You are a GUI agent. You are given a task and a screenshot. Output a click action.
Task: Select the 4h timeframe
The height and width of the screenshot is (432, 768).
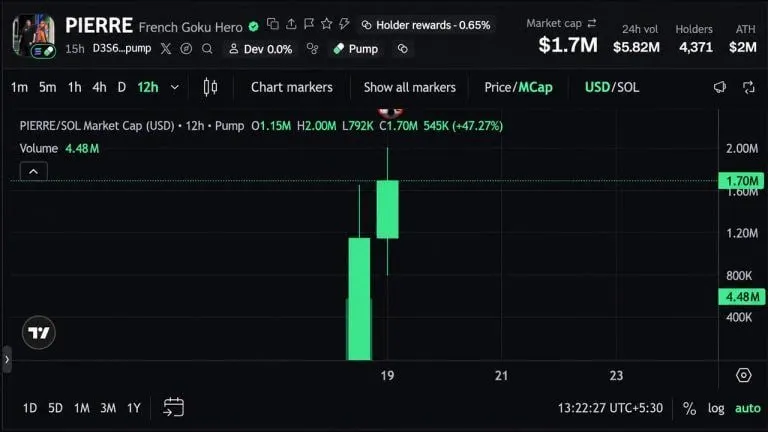99,87
